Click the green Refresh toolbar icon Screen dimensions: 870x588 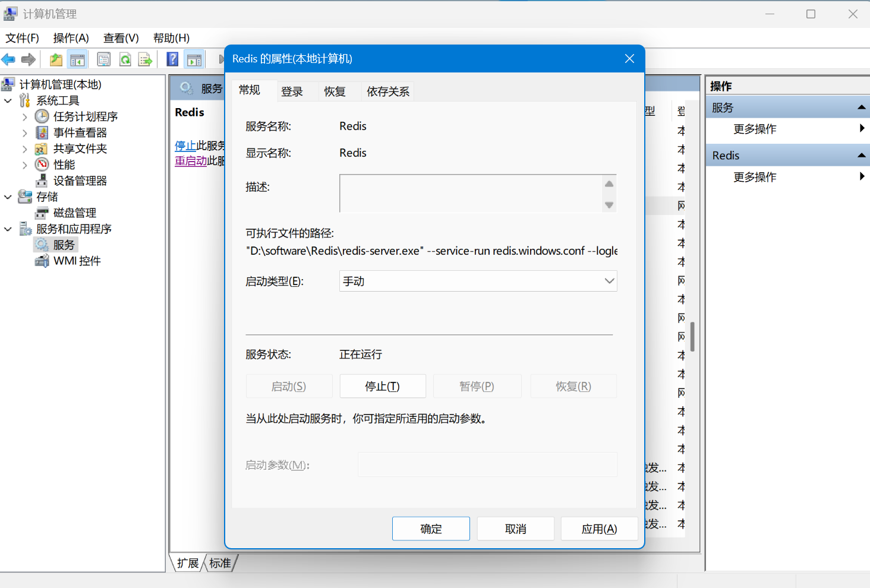(125, 59)
